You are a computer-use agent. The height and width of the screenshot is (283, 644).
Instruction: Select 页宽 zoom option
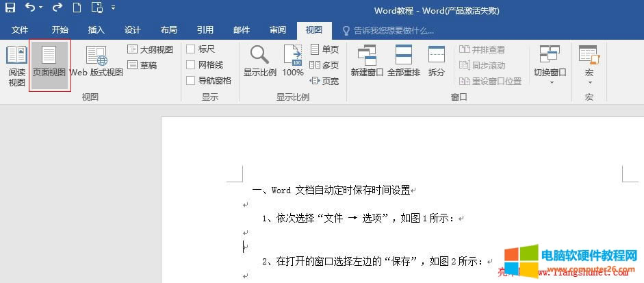(x=324, y=81)
